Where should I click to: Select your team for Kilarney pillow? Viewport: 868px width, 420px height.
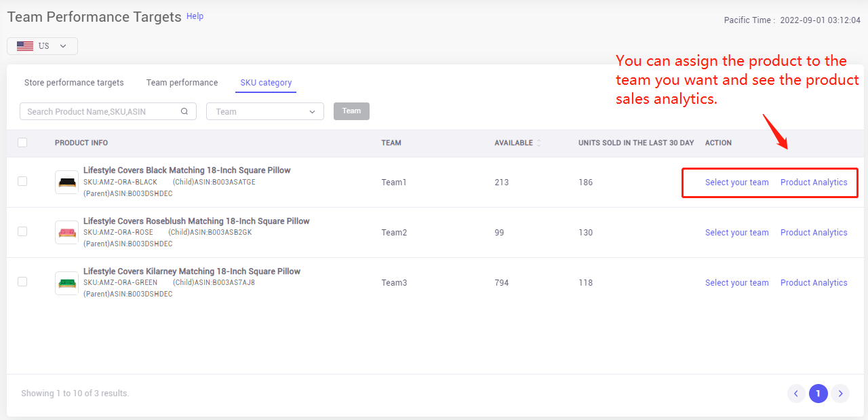[737, 283]
